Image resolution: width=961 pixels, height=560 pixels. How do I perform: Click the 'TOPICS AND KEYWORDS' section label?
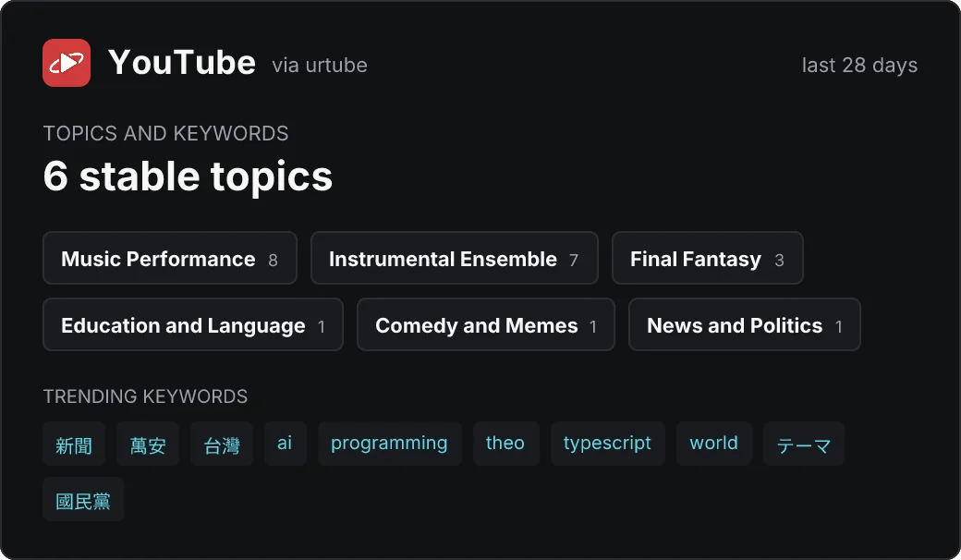(x=165, y=134)
